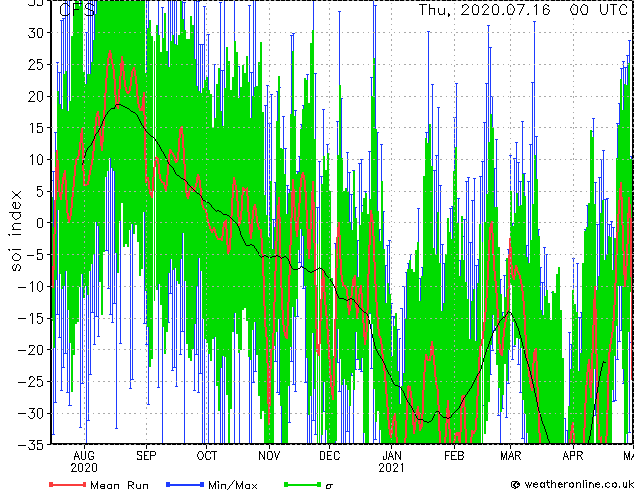Click the NOV x-axis label
This screenshot has width=634, height=490.
269,456
